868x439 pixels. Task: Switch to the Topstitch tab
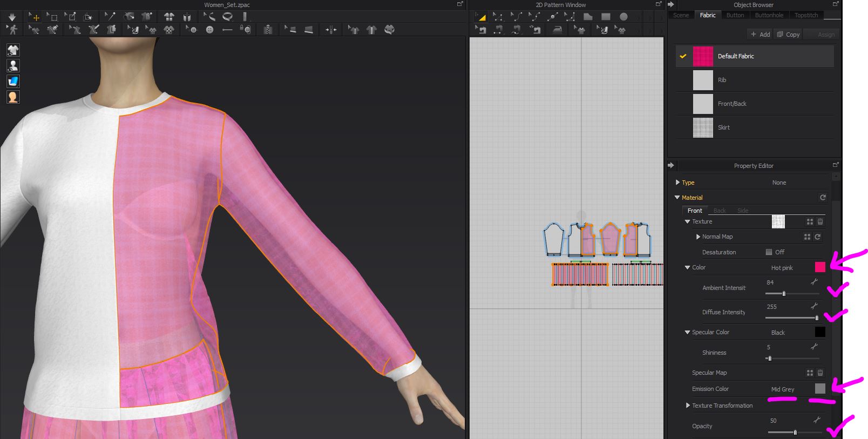(x=806, y=15)
